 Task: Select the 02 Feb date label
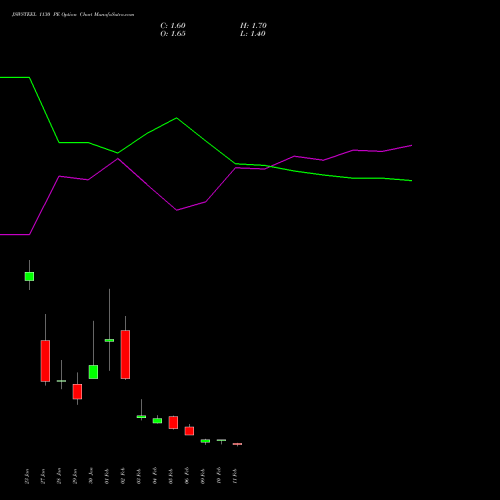(x=123, y=476)
